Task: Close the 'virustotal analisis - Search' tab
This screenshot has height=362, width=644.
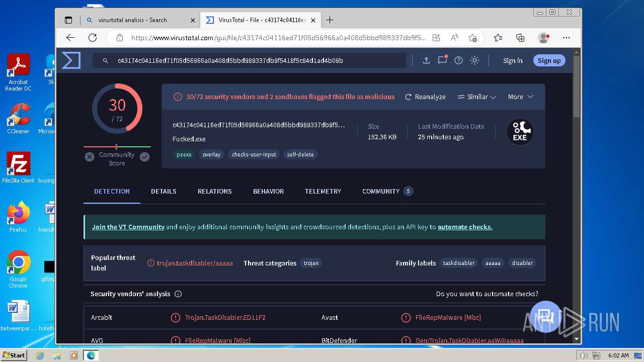Action: click(x=193, y=20)
